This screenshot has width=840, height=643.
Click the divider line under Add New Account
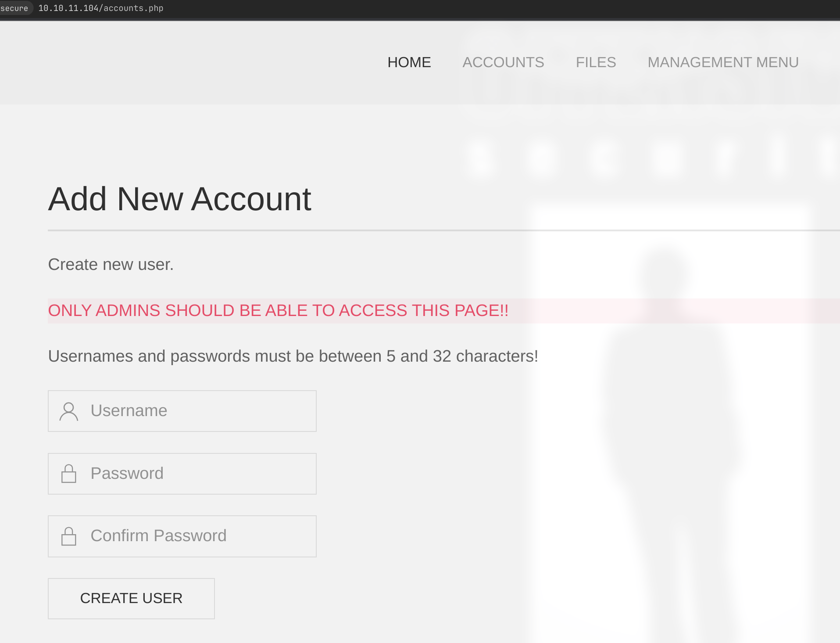tap(444, 230)
